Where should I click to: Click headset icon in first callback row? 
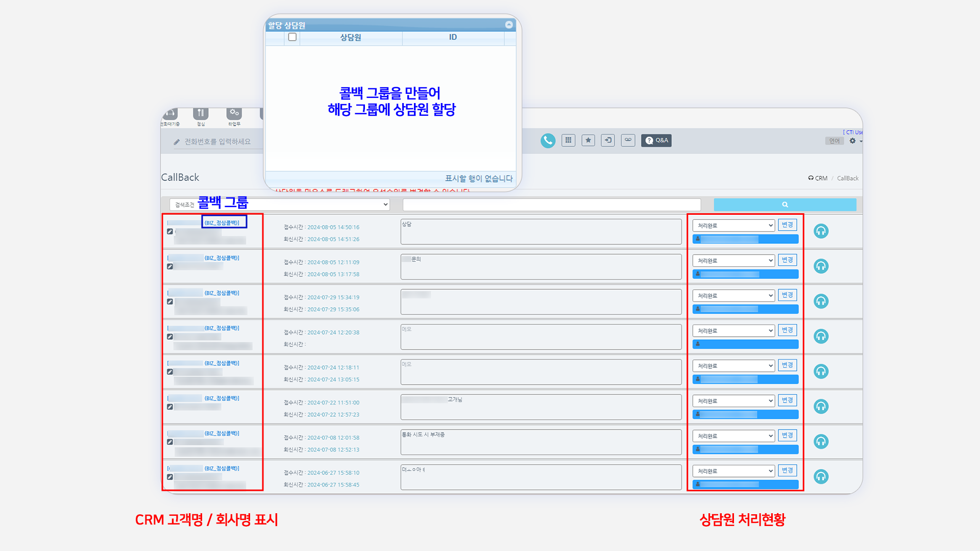point(821,231)
